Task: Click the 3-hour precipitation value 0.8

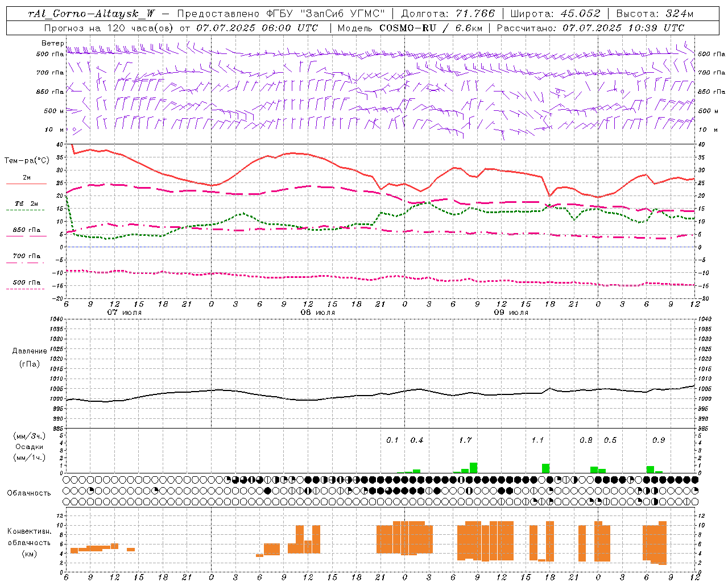Action: (x=586, y=440)
